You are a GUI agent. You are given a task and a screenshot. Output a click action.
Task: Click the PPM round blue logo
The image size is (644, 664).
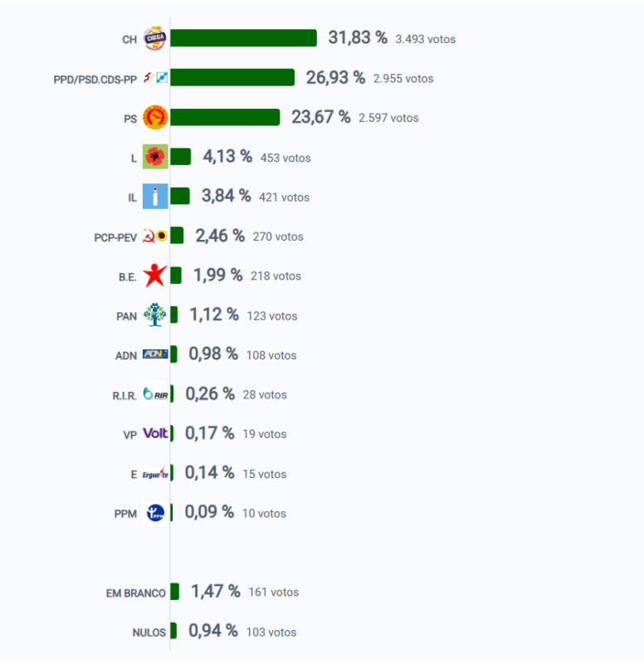(155, 513)
